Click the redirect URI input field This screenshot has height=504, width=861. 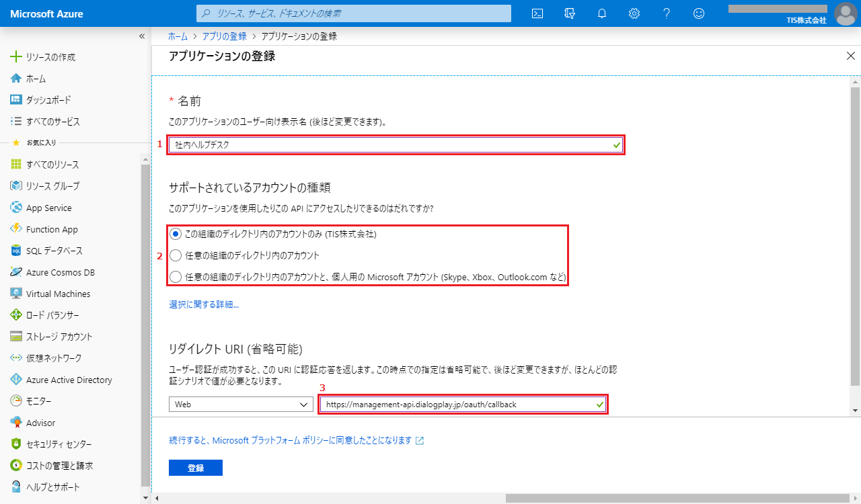[463, 404]
